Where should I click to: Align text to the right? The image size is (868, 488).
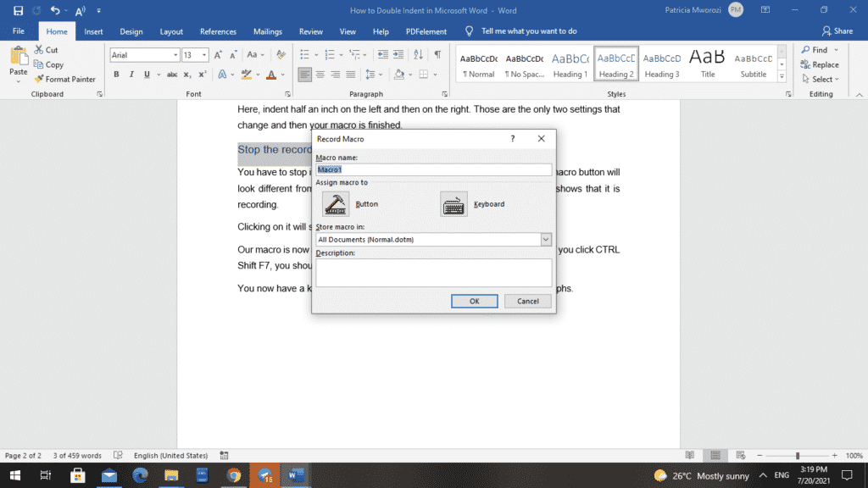point(336,75)
